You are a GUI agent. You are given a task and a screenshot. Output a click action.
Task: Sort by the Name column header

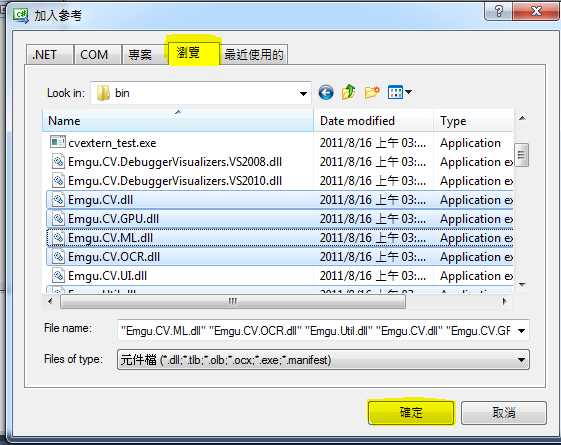click(178, 121)
